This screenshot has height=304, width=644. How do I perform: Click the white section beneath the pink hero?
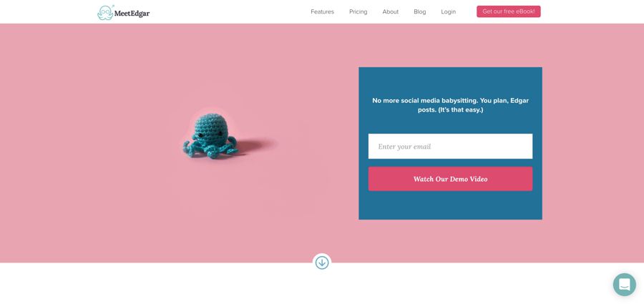(165, 284)
